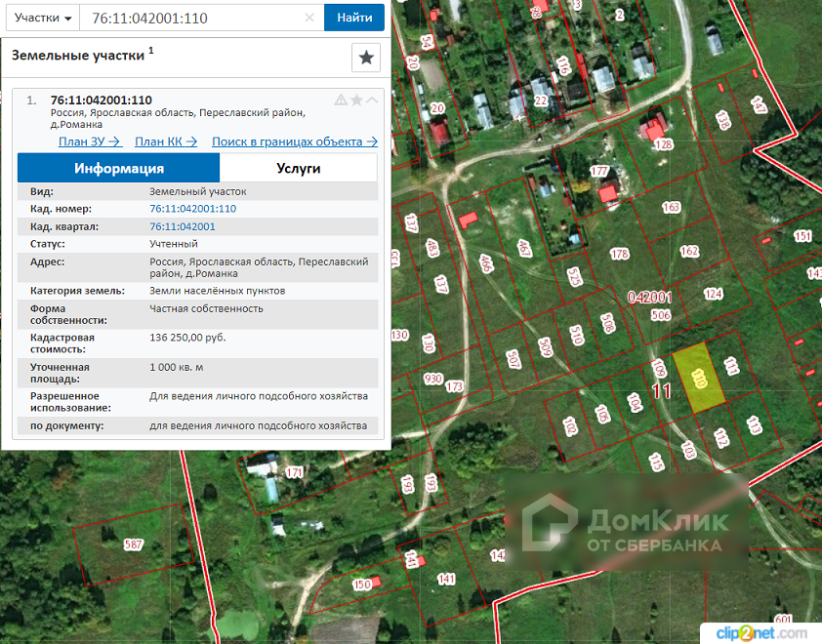Click the warning triangle icon on result

coord(341,100)
